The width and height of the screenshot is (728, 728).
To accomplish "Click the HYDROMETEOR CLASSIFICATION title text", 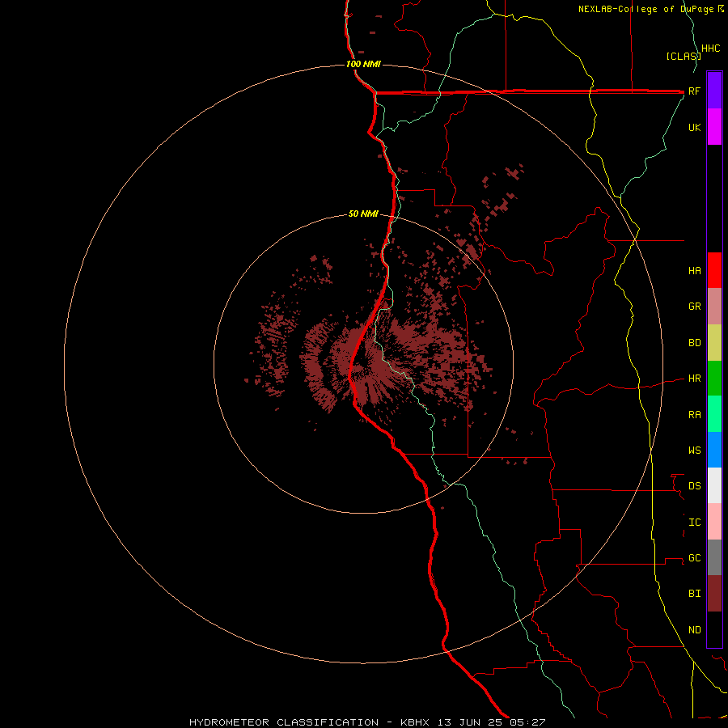I will tap(284, 722).
